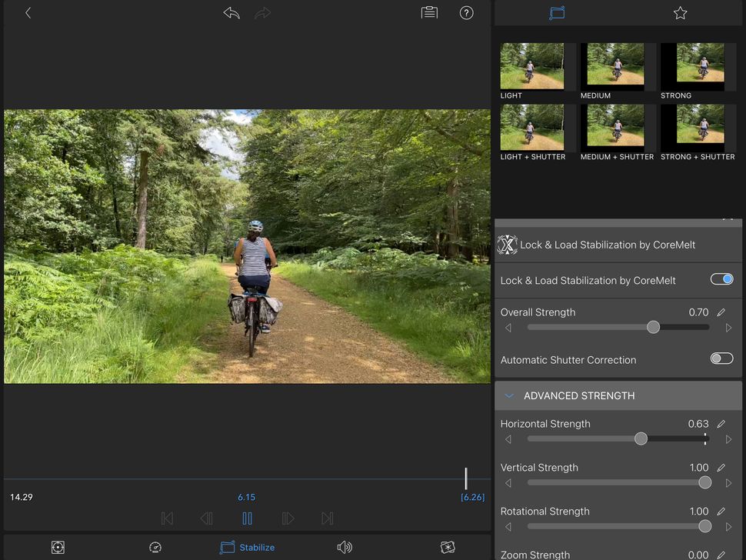The image size is (746, 560).
Task: Click the help question mark icon
Action: pyautogui.click(x=467, y=13)
